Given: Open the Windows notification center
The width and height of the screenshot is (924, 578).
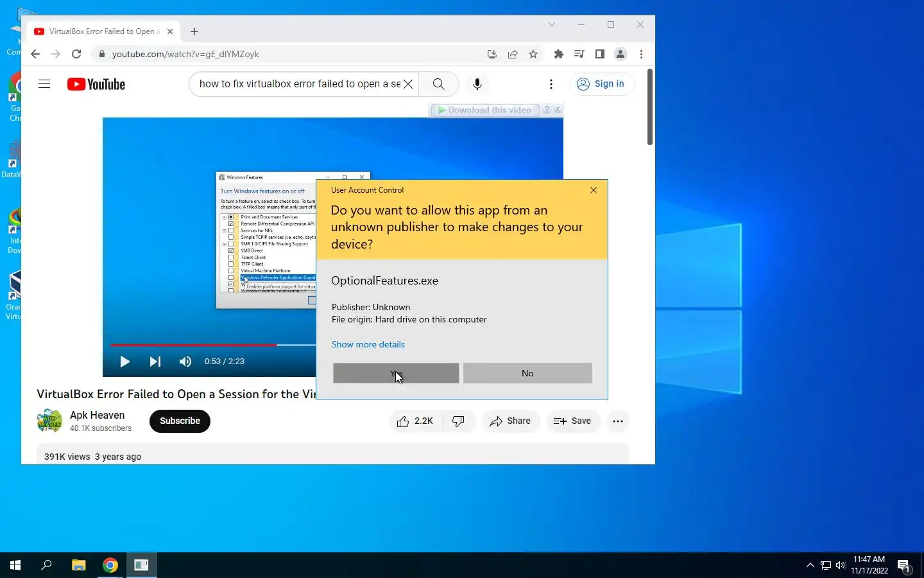Looking at the screenshot, I should 904,565.
